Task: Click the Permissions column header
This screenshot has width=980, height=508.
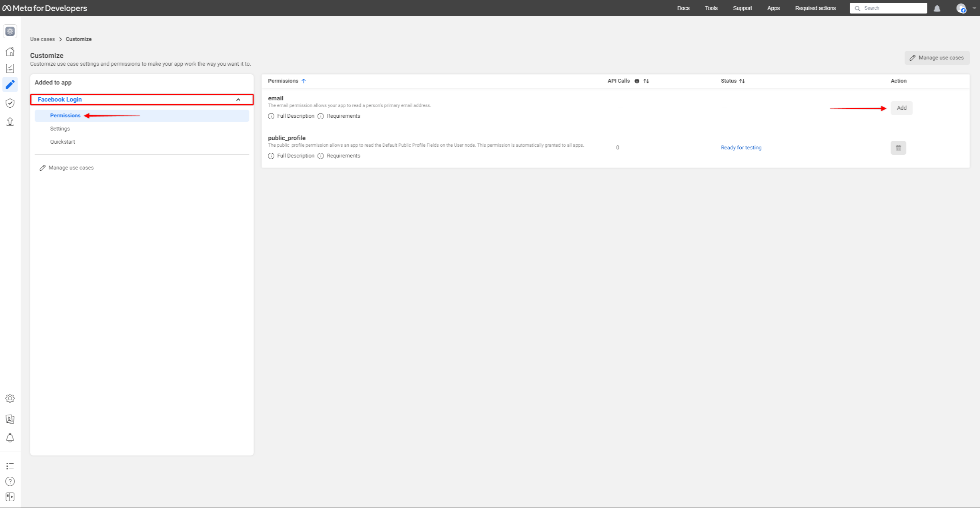Action: (x=283, y=81)
